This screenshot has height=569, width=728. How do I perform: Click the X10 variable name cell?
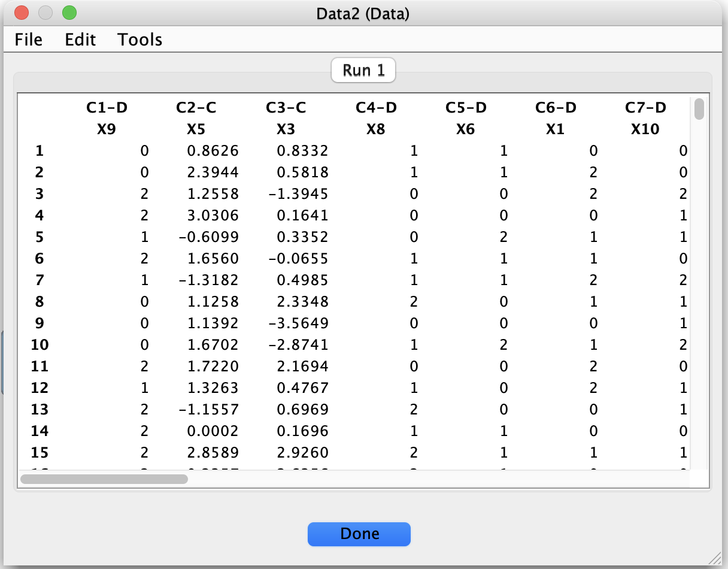pyautogui.click(x=645, y=129)
